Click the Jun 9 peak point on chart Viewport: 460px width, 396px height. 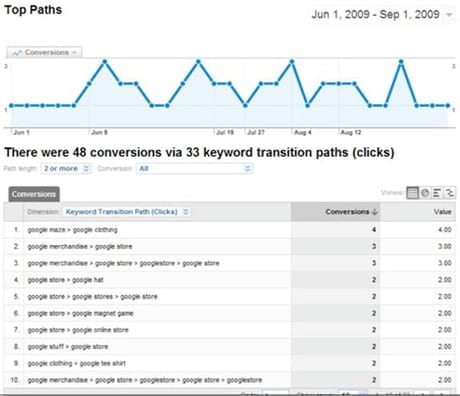point(105,62)
